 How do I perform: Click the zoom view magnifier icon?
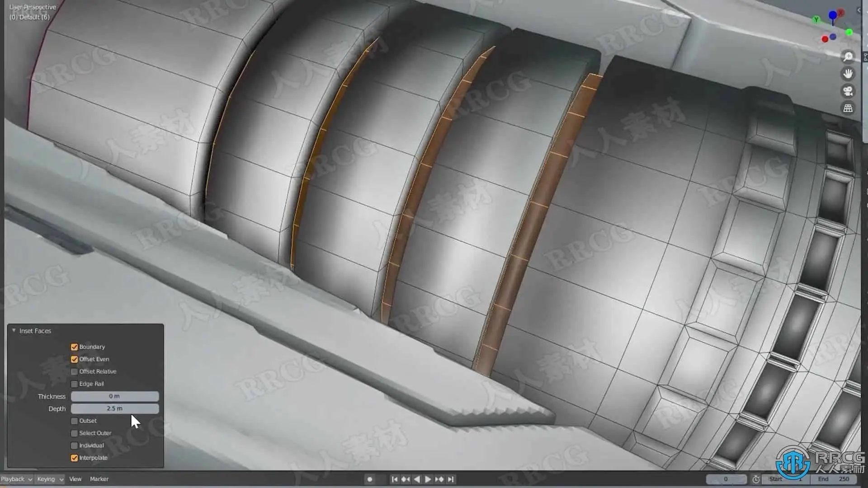[x=848, y=56]
